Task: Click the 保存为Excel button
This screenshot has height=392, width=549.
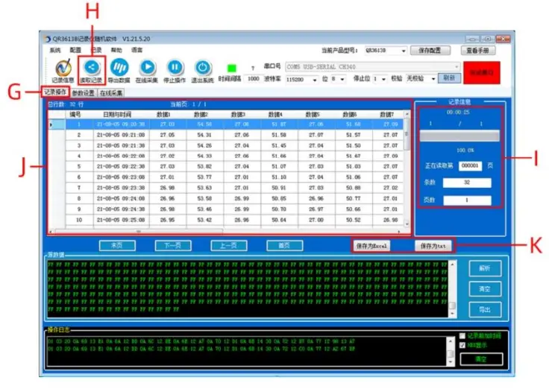Action: pyautogui.click(x=371, y=246)
